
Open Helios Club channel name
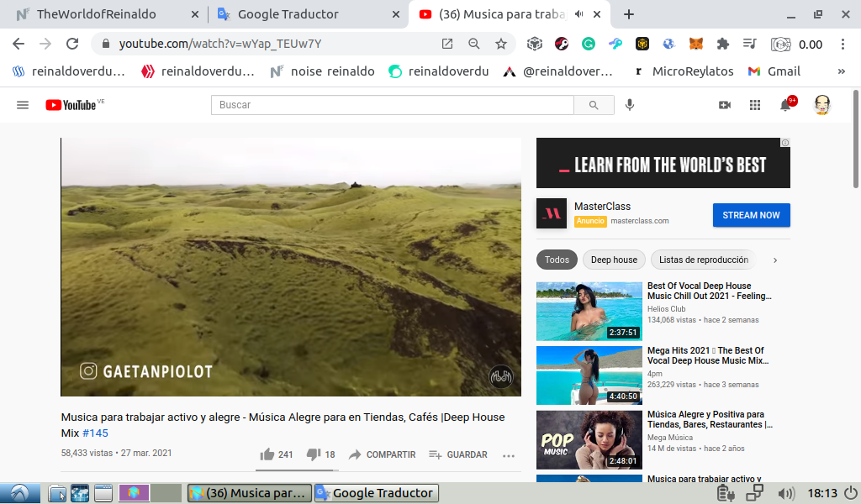click(x=667, y=309)
